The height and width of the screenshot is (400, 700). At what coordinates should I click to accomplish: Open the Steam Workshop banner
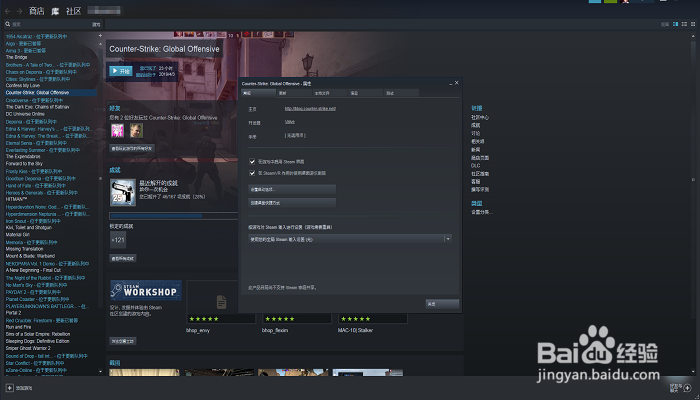click(146, 290)
